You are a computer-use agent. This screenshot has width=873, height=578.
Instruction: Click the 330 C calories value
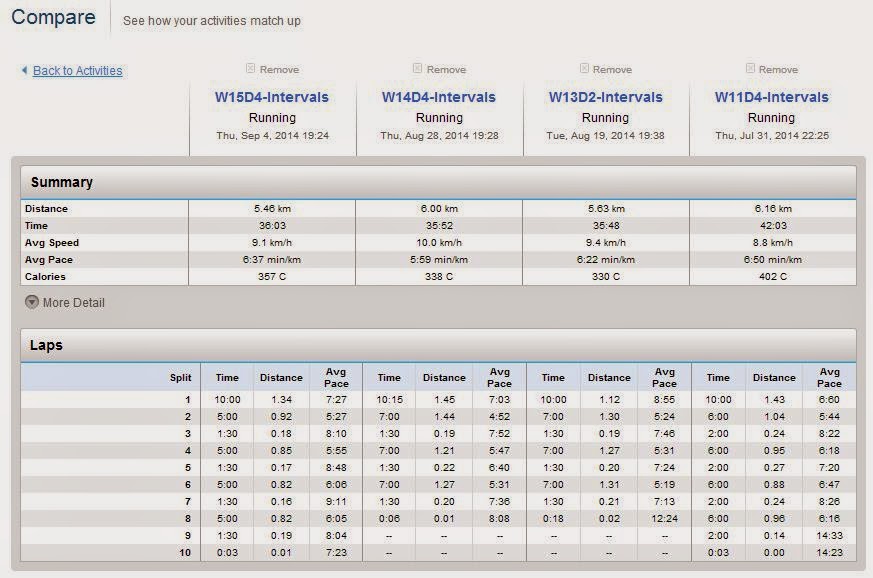[606, 277]
